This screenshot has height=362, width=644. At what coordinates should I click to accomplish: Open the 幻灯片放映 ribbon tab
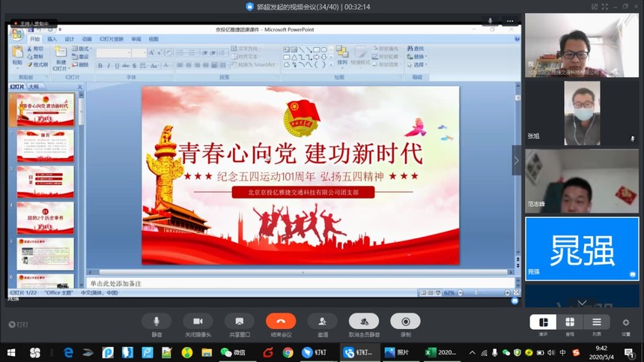coord(112,39)
